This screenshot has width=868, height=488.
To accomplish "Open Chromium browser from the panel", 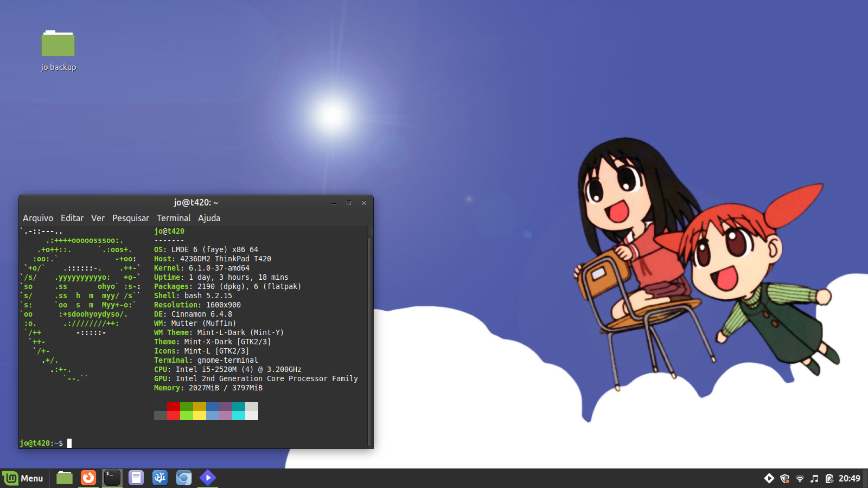I will click(x=184, y=478).
